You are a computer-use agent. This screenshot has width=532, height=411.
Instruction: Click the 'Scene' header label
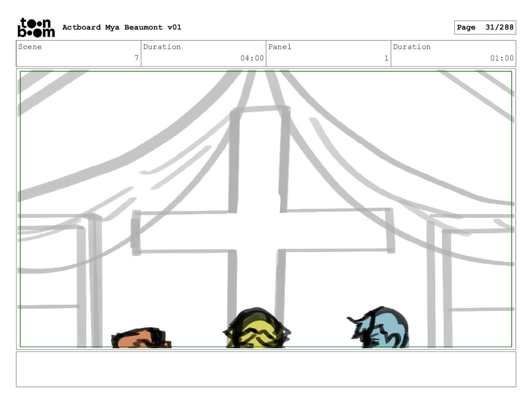pos(30,47)
